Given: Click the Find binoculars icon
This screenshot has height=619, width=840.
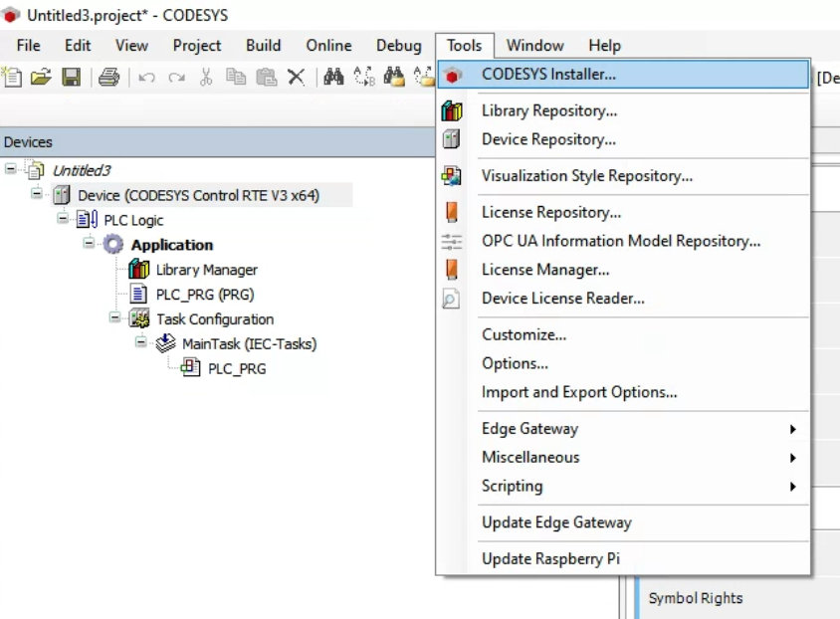Looking at the screenshot, I should pos(333,77).
